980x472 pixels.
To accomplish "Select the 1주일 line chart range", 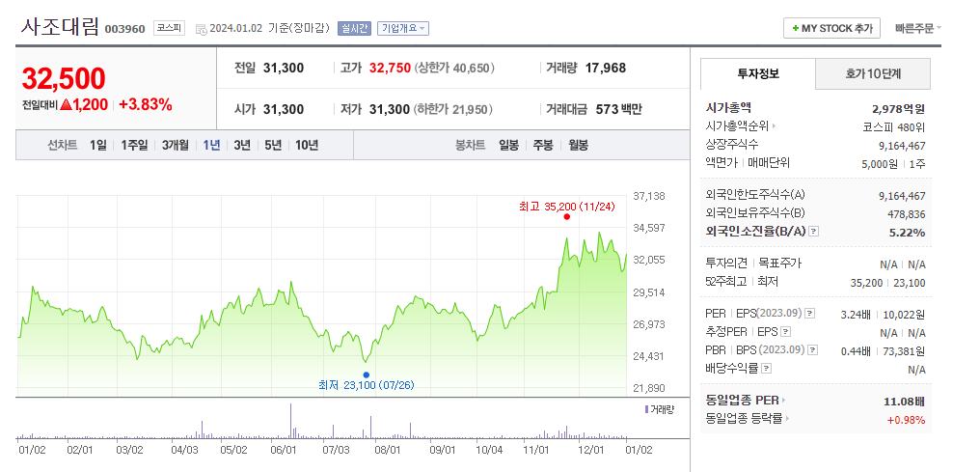I will point(134,146).
